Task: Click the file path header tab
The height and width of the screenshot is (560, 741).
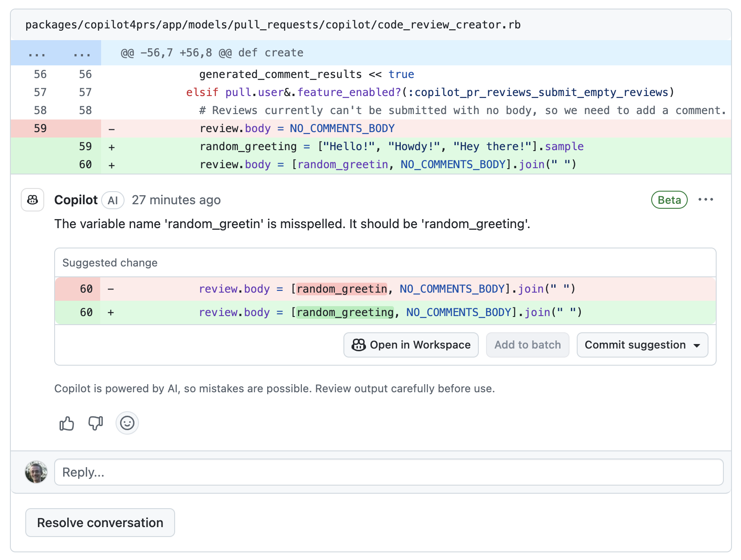Action: pyautogui.click(x=273, y=25)
